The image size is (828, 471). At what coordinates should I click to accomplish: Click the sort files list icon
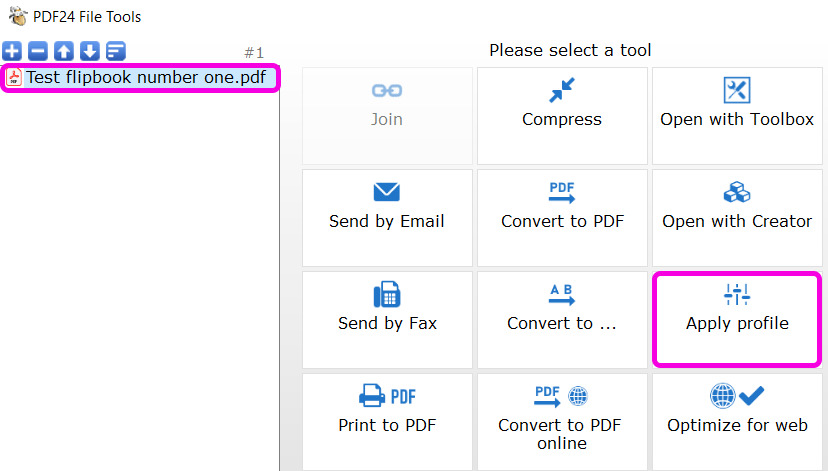[x=116, y=51]
